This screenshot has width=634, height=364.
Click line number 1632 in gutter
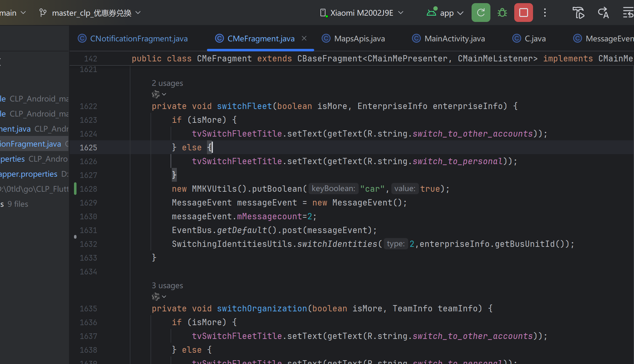(x=88, y=244)
